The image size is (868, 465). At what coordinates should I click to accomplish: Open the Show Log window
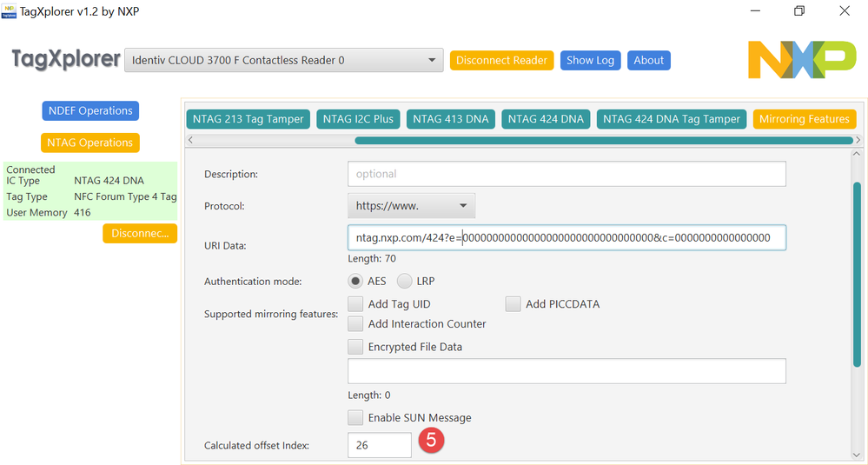click(590, 60)
